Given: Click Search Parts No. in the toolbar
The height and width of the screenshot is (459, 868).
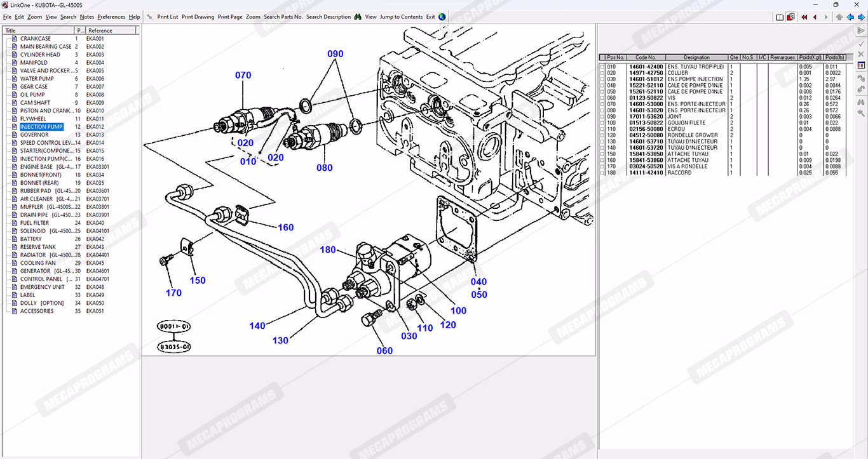Looking at the screenshot, I should (x=283, y=17).
